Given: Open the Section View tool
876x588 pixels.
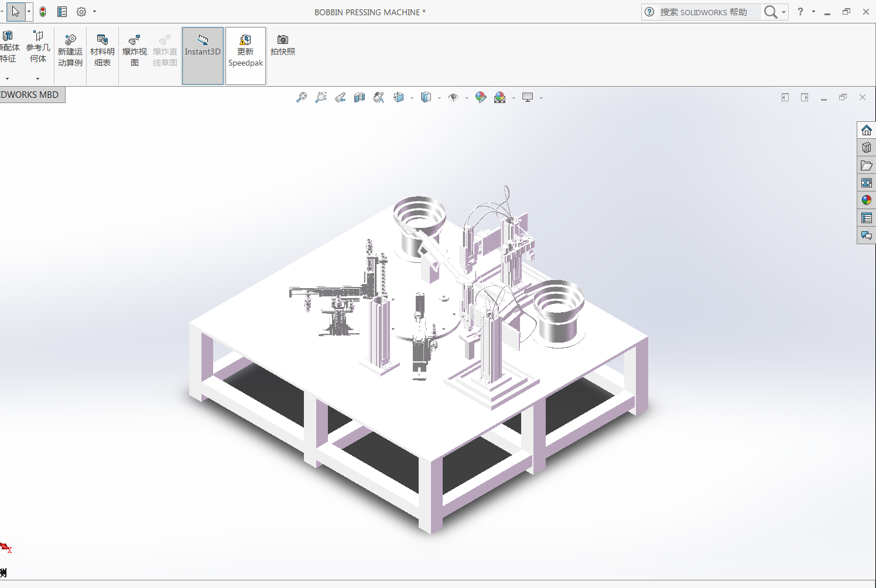Looking at the screenshot, I should (360, 98).
